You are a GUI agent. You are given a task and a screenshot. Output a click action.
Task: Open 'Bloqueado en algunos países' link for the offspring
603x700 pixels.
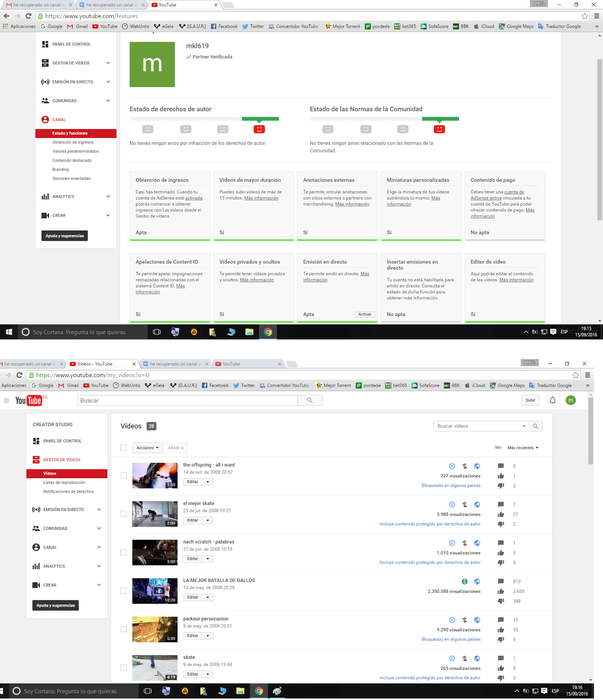click(x=451, y=486)
